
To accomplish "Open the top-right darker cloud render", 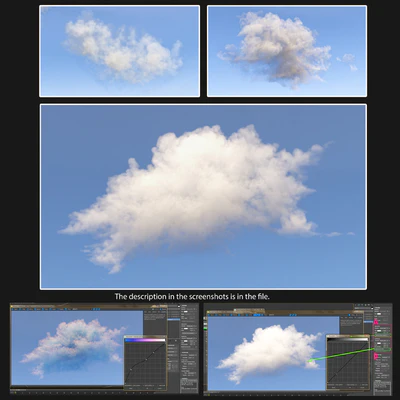I will pos(287,51).
